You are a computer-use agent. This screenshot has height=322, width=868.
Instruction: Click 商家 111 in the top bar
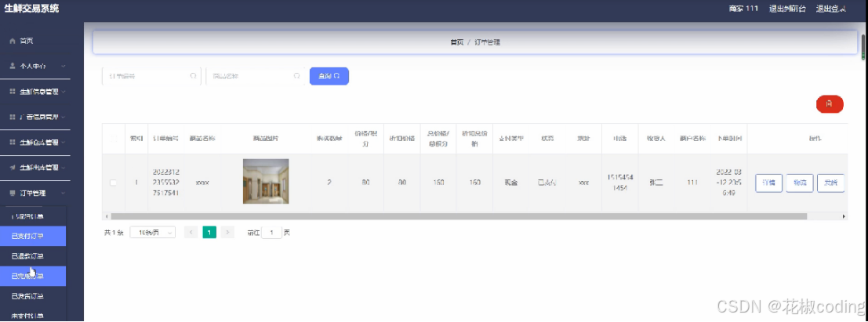[x=743, y=9]
